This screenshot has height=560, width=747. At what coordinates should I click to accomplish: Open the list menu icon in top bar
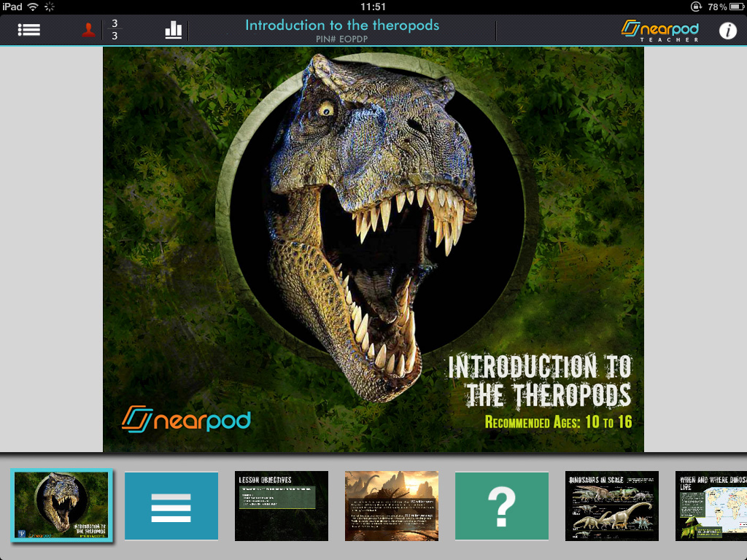tap(29, 30)
